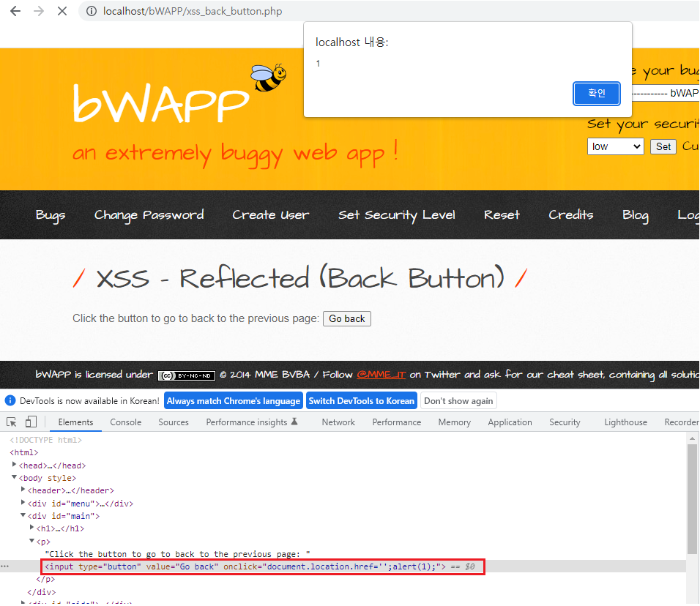Image resolution: width=700 pixels, height=606 pixels.
Task: Confirm the alert dialog with 확인
Action: (x=597, y=93)
